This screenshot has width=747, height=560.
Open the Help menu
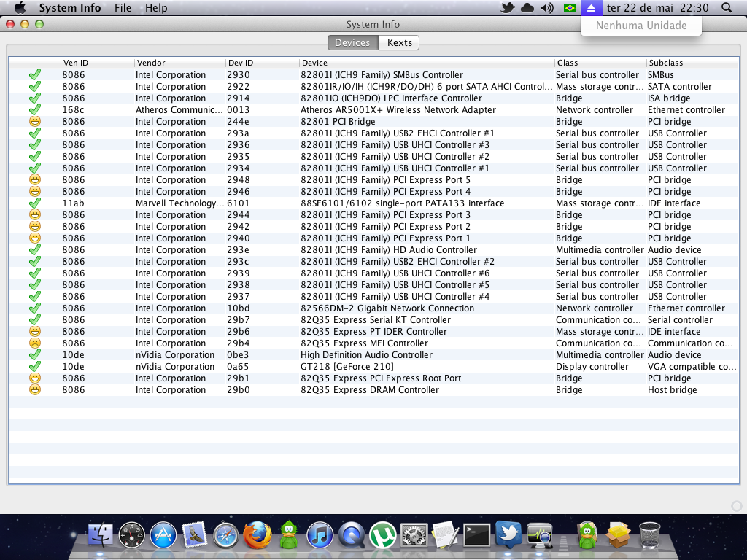point(156,8)
